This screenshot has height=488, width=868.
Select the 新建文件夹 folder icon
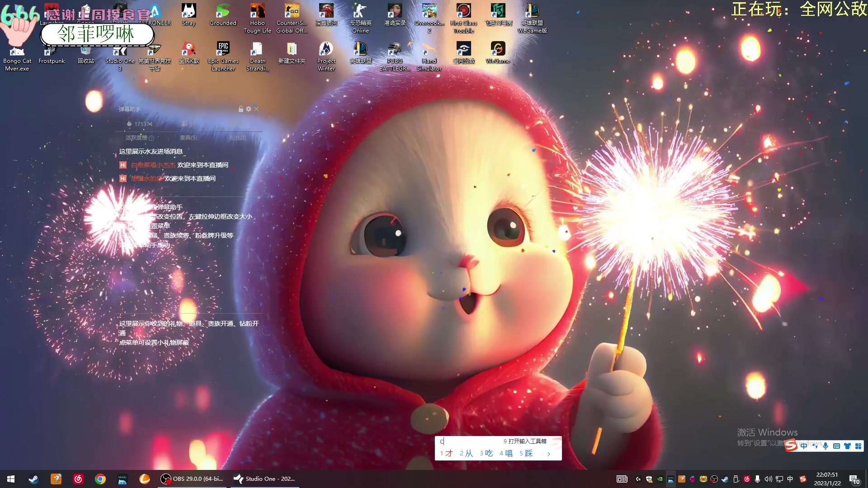coord(292,53)
